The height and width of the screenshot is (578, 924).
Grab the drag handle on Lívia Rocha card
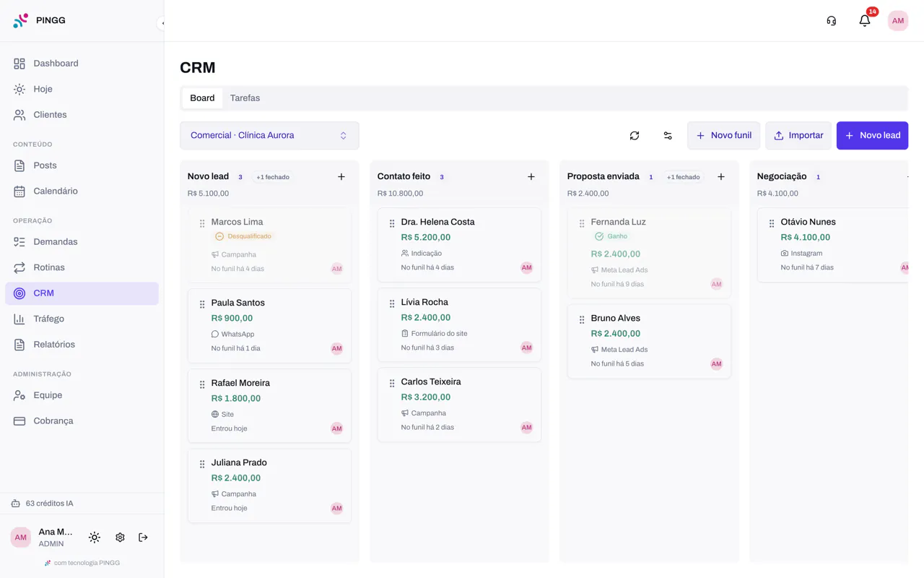tap(392, 303)
